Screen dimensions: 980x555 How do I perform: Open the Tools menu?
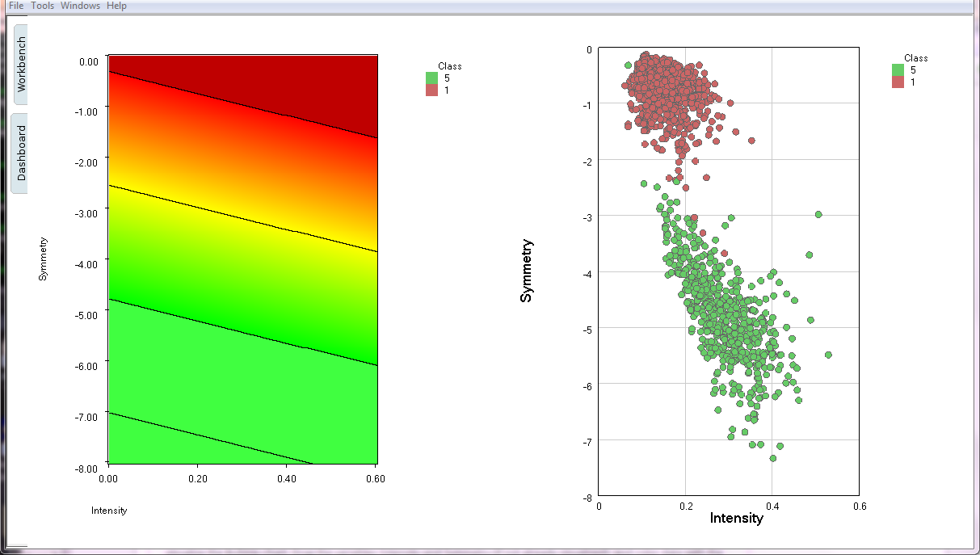pos(43,6)
